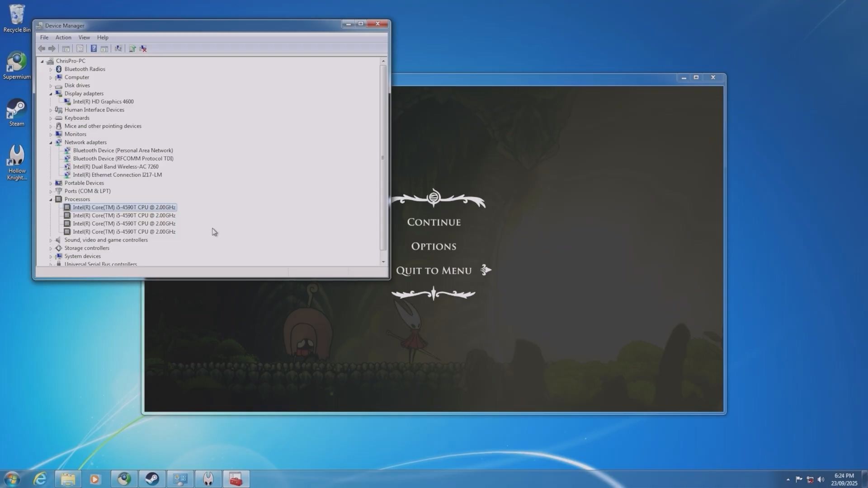Expand the Sound, video and game controllers node
868x488 pixels.
click(x=51, y=240)
